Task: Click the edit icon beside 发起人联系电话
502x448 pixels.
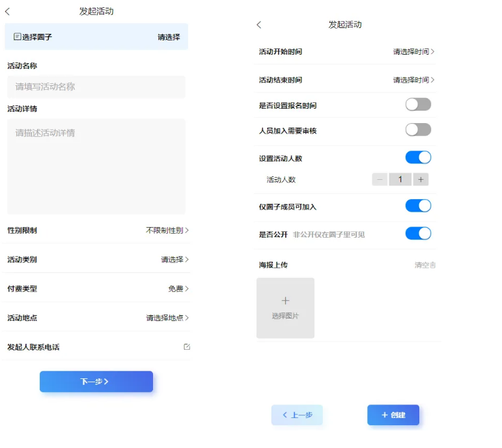Action: click(x=187, y=347)
